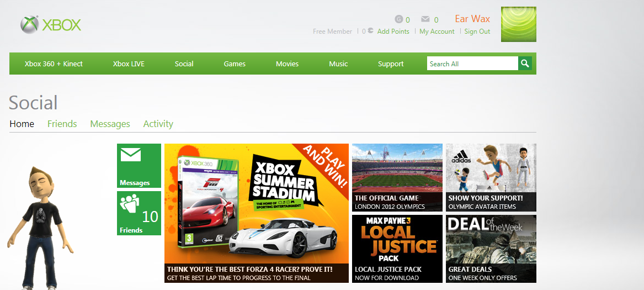Open the envelope message count icon in header
Image resolution: width=644 pixels, height=290 pixels.
[x=425, y=19]
